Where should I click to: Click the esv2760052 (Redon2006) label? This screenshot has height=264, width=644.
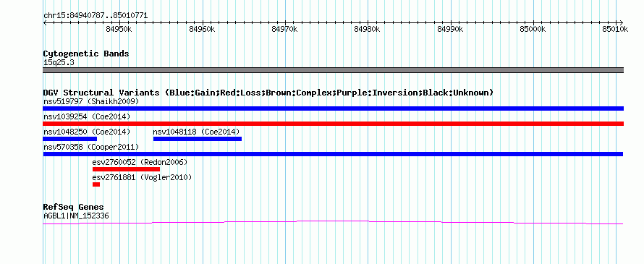140,162
